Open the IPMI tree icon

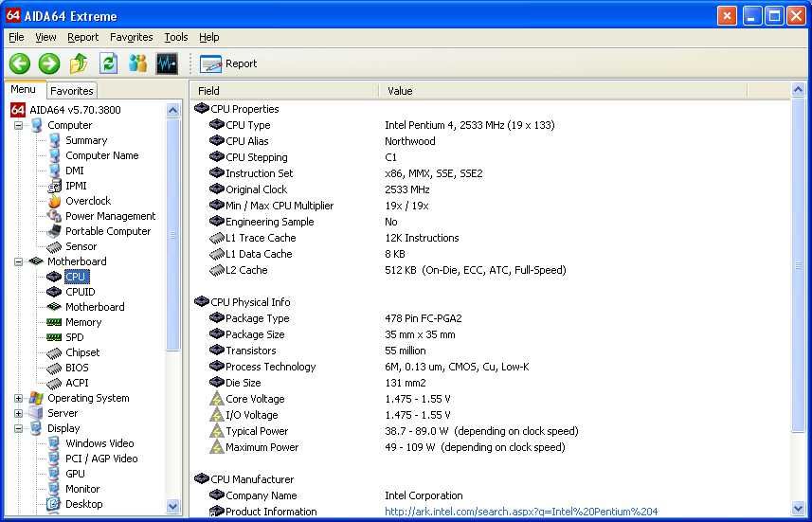[54, 186]
